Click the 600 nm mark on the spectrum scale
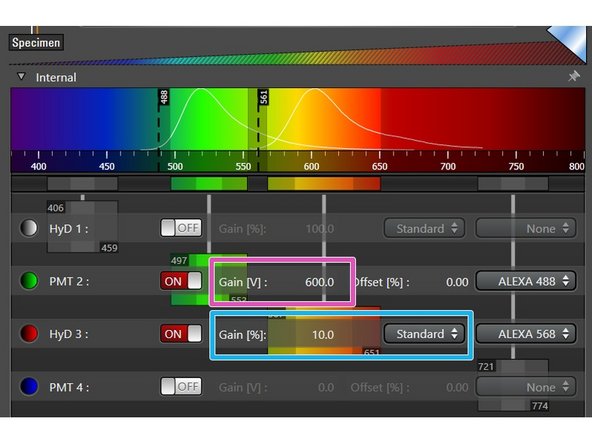Screen dimensions: 592x444 tap(311, 166)
